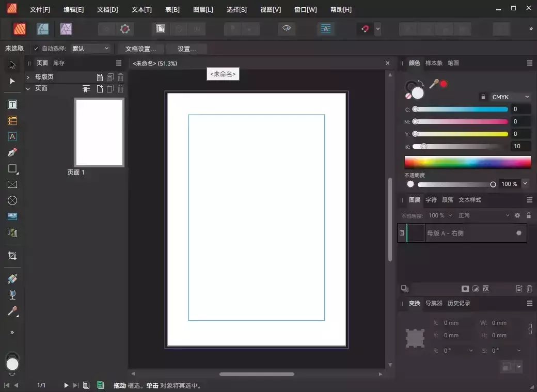Image resolution: width=537 pixels, height=392 pixels.
Task: Switch to the 样本库 tab
Action: tap(434, 63)
